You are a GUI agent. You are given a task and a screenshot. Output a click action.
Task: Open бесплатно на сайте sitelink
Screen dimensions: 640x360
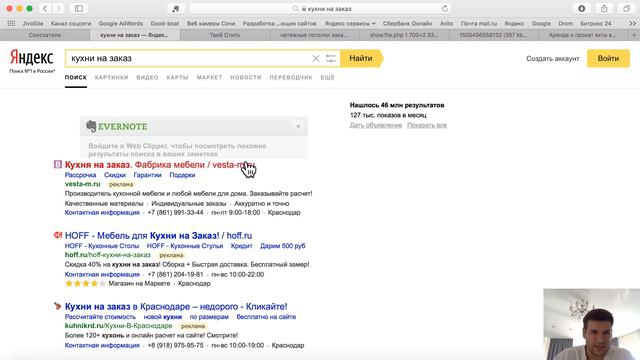click(x=266, y=317)
